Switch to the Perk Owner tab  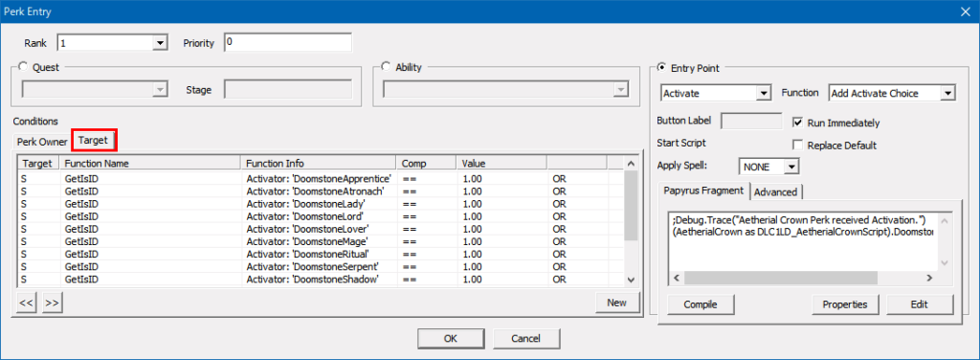(x=42, y=142)
